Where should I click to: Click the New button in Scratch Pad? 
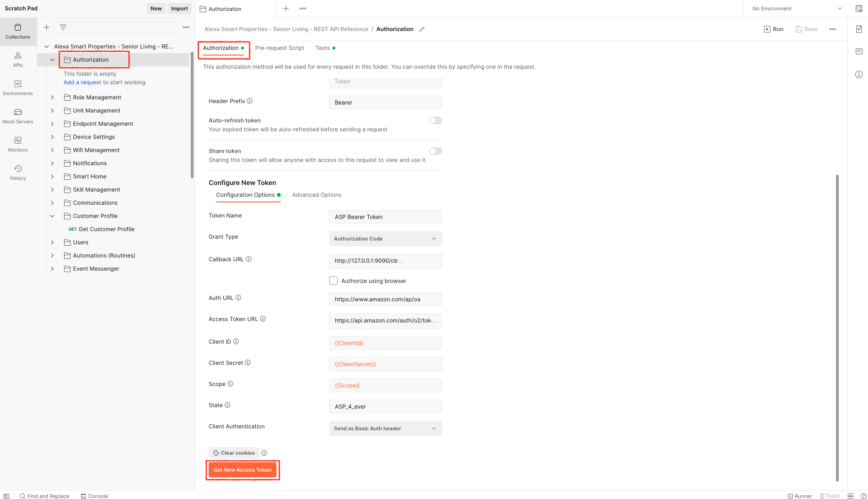point(156,8)
